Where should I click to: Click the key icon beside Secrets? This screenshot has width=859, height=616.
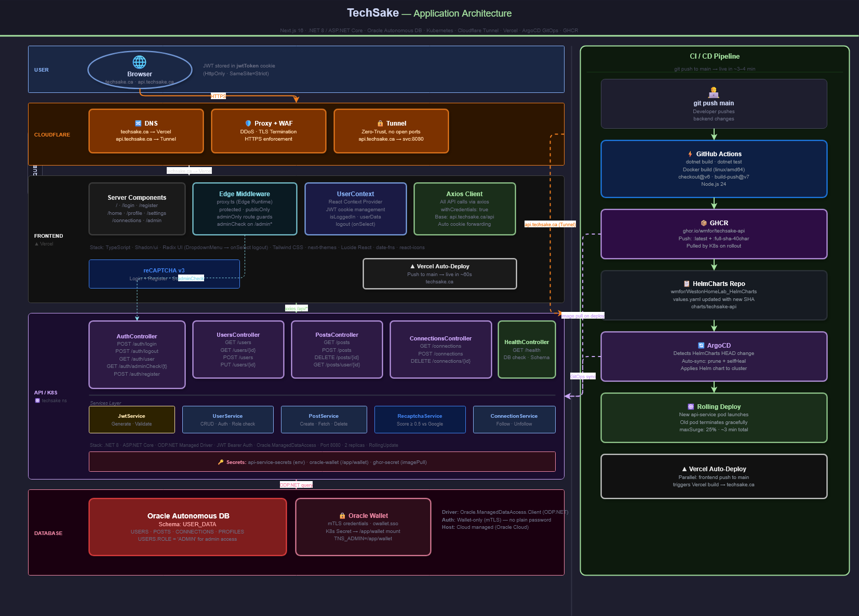click(221, 462)
